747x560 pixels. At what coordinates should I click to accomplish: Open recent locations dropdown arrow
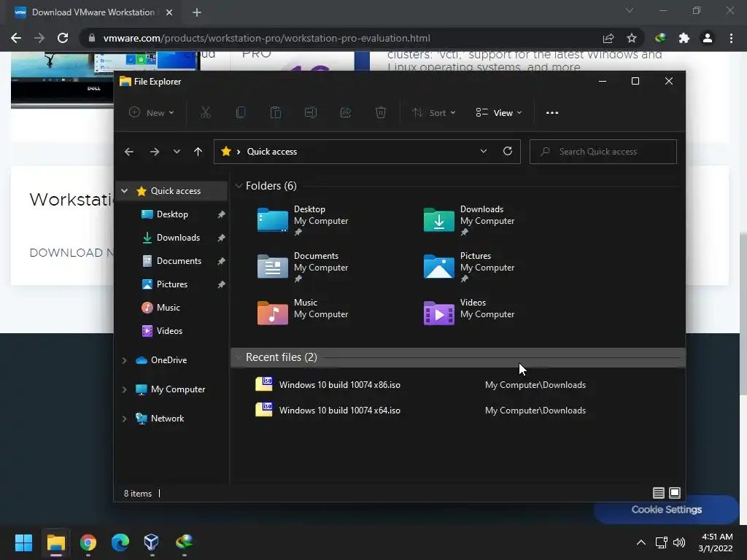pyautogui.click(x=177, y=152)
